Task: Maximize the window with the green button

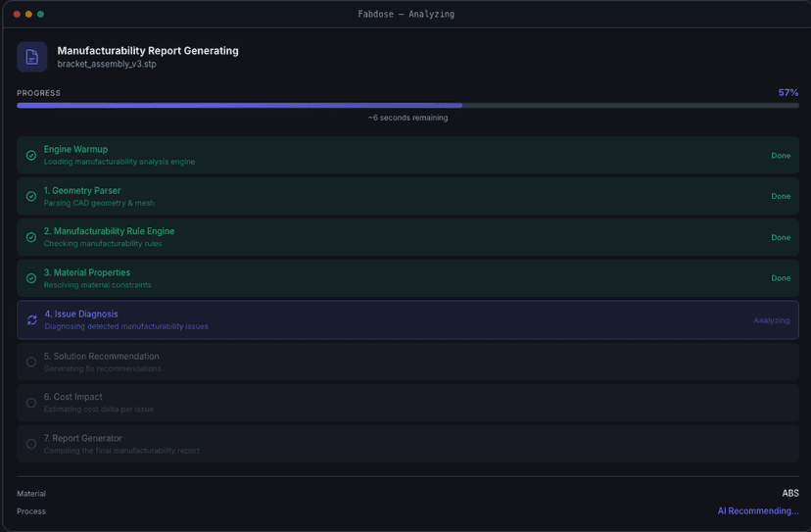Action: [x=40, y=14]
